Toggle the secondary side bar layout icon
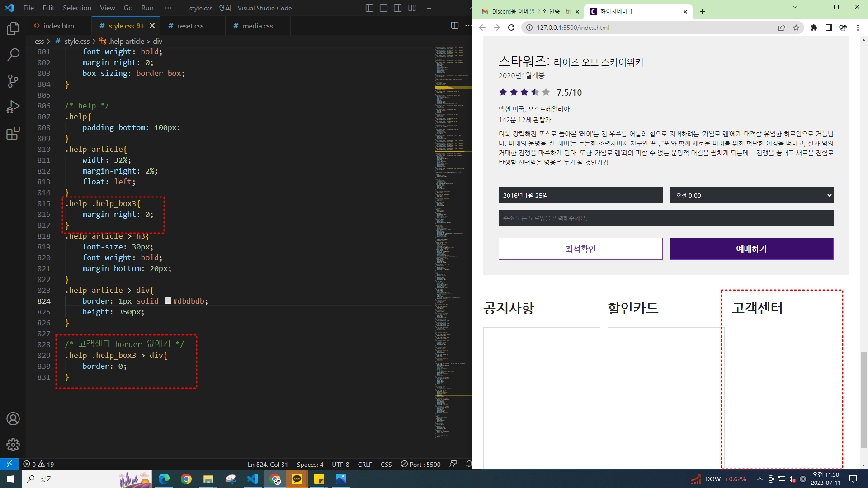 pyautogui.click(x=398, y=8)
